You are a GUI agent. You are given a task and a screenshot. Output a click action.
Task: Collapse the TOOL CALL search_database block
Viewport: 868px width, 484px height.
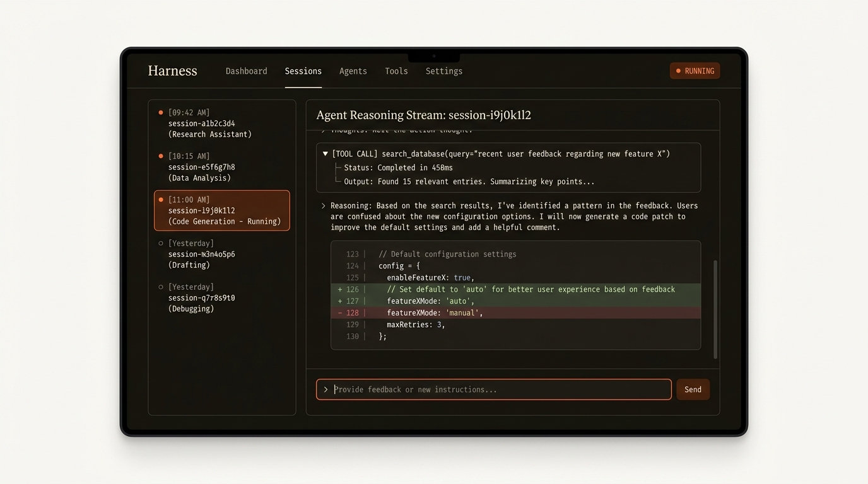325,154
